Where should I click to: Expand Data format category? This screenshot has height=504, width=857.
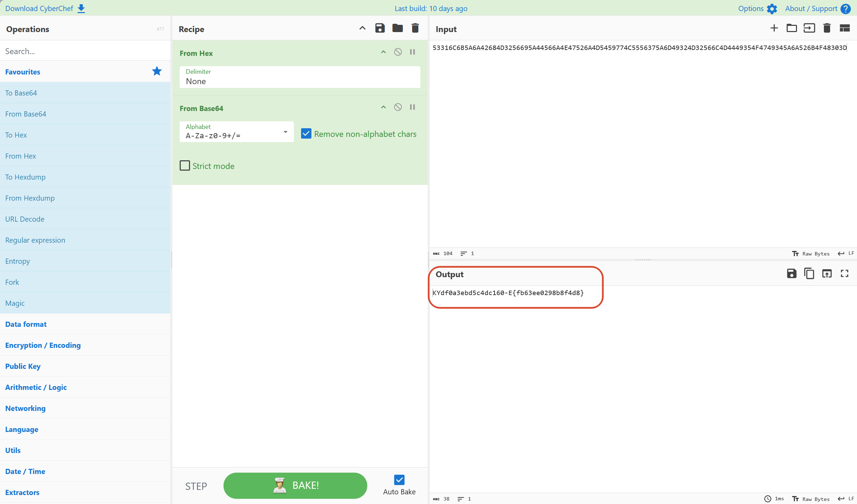85,324
